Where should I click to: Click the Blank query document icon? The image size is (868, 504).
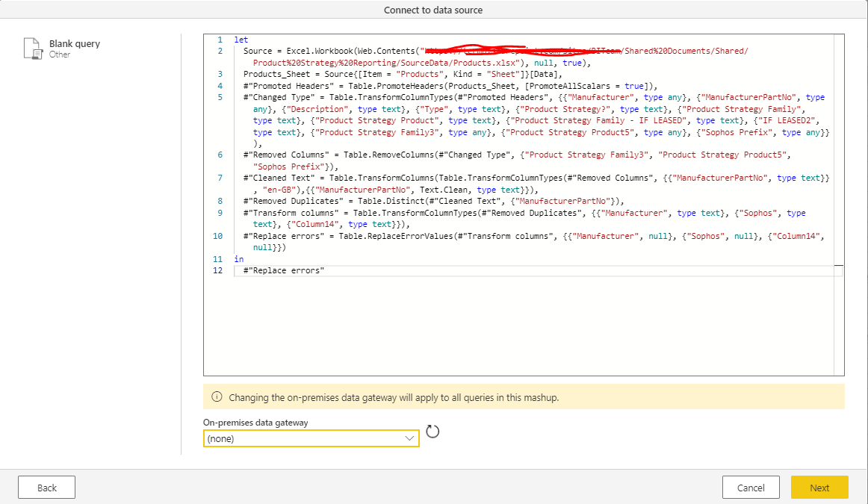(33, 48)
